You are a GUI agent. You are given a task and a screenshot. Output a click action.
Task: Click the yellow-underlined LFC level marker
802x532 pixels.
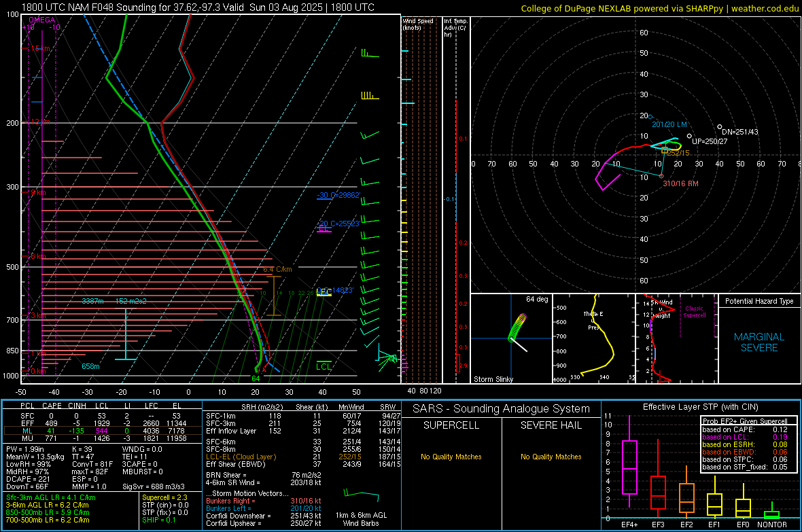click(324, 291)
